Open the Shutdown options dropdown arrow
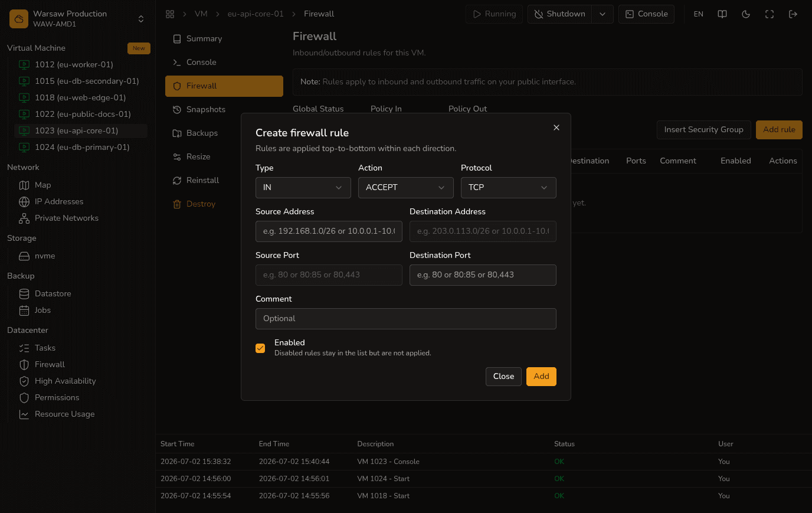This screenshot has height=513, width=812. (x=603, y=14)
